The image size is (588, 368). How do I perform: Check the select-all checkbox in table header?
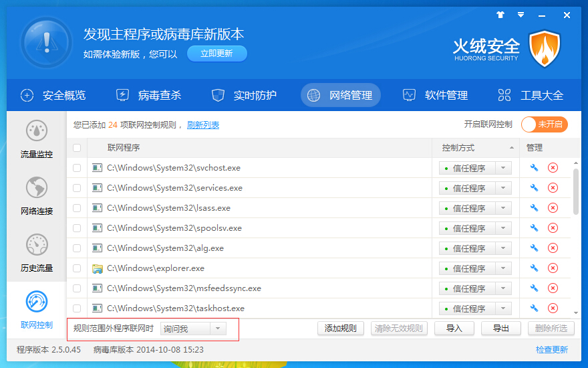click(77, 148)
